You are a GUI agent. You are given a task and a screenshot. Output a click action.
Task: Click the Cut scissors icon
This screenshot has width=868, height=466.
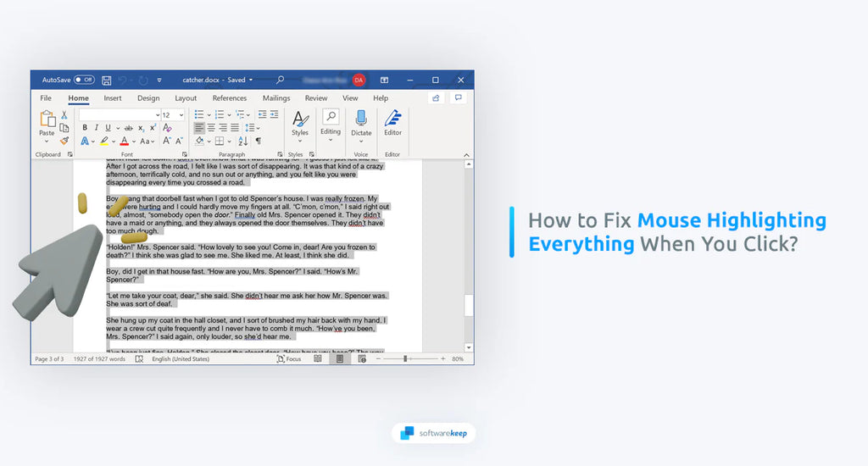[64, 114]
